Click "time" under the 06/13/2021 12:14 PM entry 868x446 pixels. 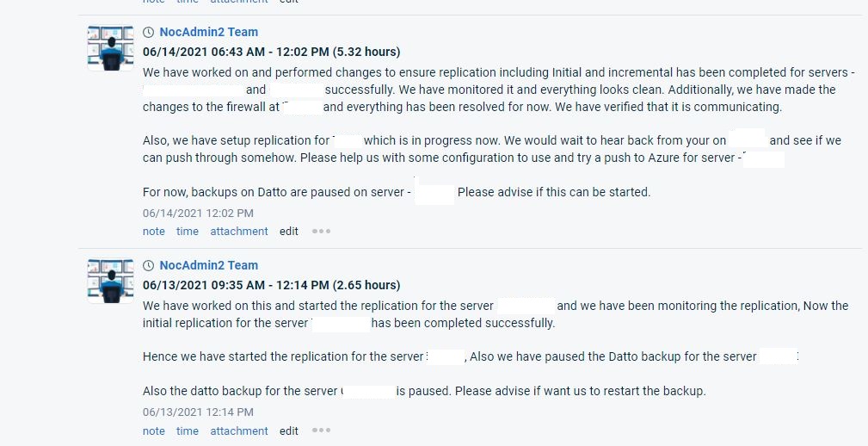(x=188, y=431)
